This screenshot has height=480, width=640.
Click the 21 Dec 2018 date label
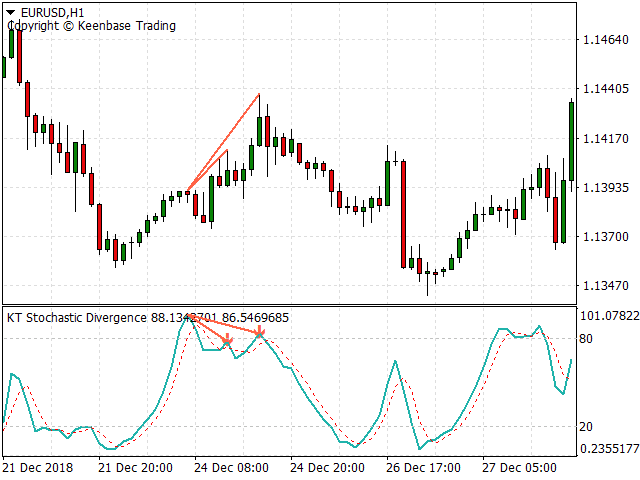coord(38,468)
